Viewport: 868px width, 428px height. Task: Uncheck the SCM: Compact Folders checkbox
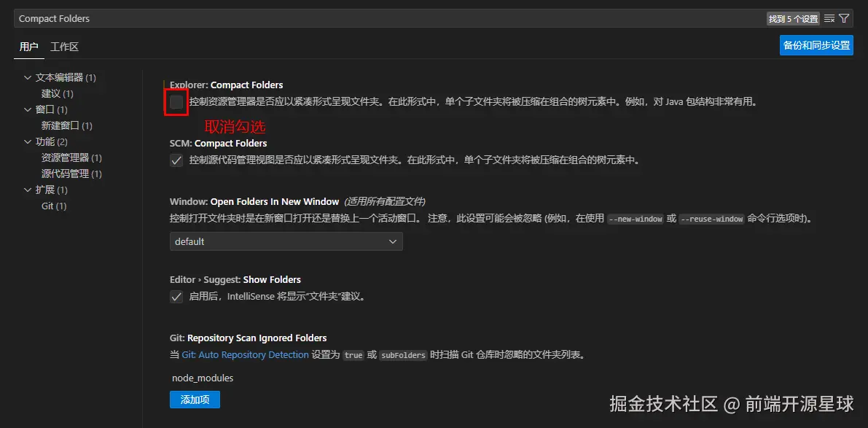176,160
